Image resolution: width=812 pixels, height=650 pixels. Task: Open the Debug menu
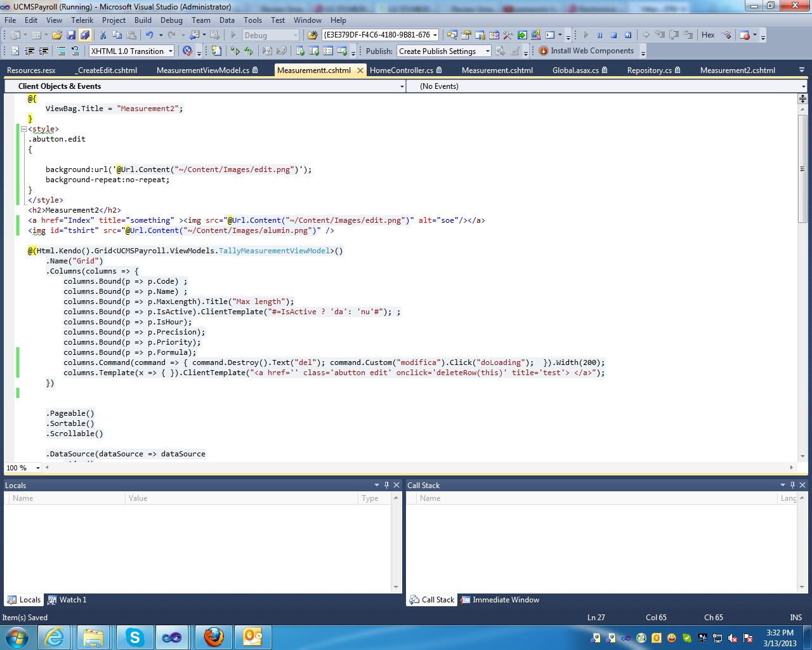171,20
